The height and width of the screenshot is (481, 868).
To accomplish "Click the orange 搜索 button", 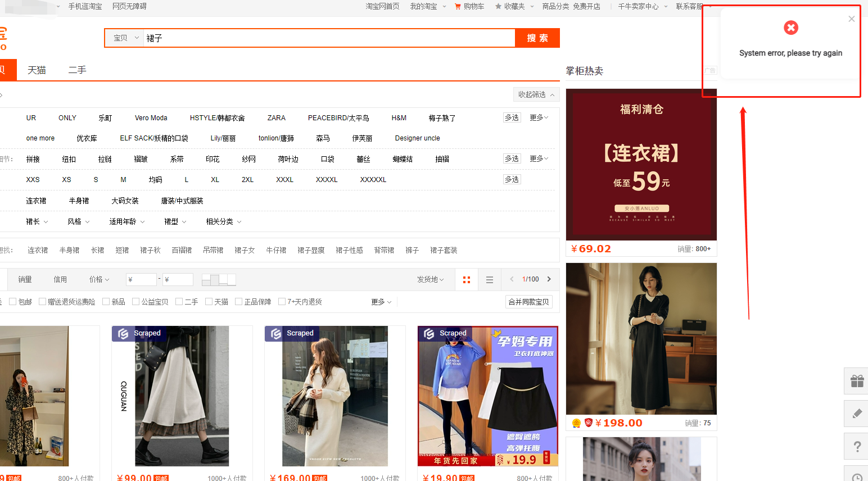I will coord(537,38).
